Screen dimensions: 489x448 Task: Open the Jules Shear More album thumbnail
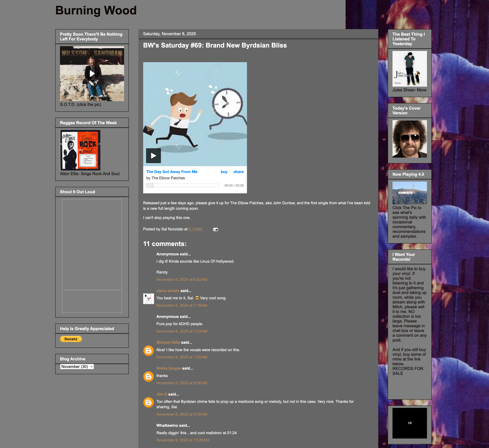409,69
